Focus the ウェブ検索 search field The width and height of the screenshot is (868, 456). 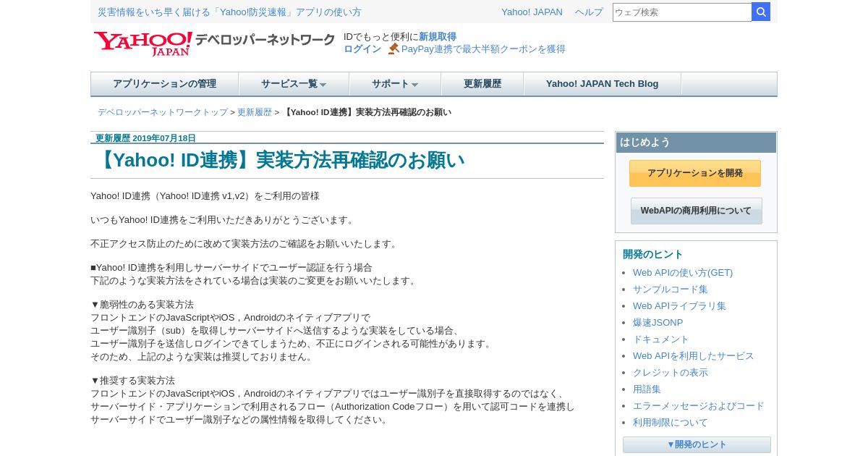[682, 12]
